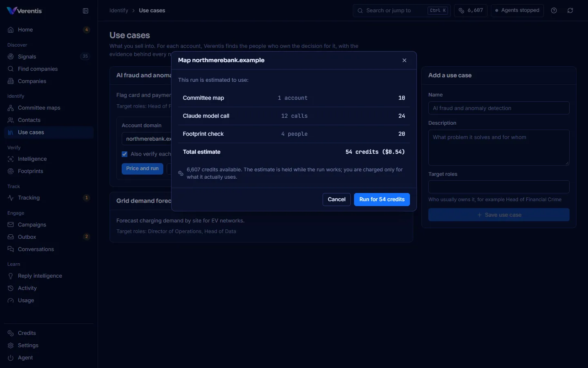
Task: Go to Contacts
Action: [49, 120]
